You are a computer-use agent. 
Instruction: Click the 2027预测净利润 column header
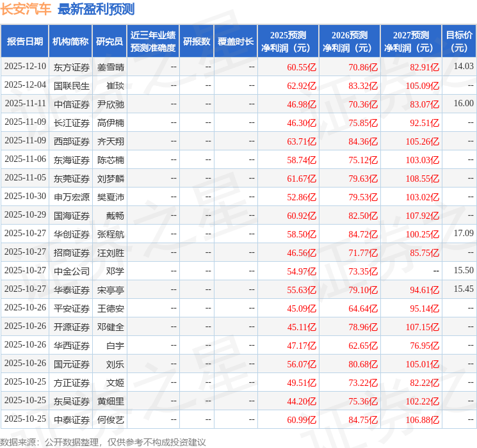tap(410, 42)
